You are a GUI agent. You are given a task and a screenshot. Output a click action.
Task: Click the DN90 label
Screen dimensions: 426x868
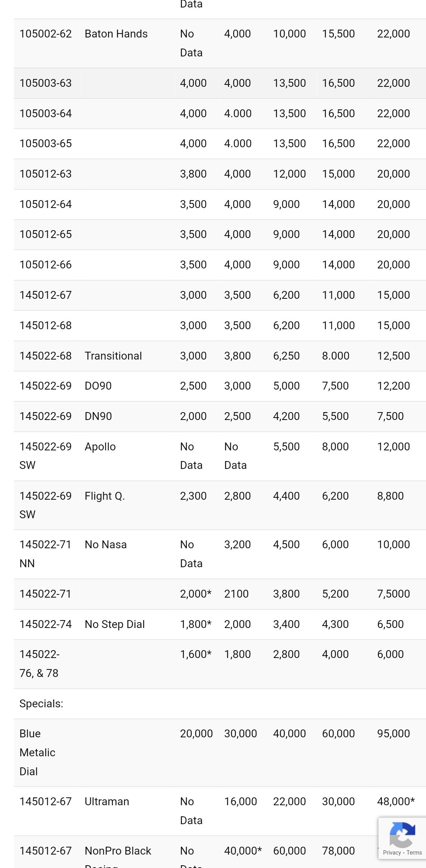point(98,416)
